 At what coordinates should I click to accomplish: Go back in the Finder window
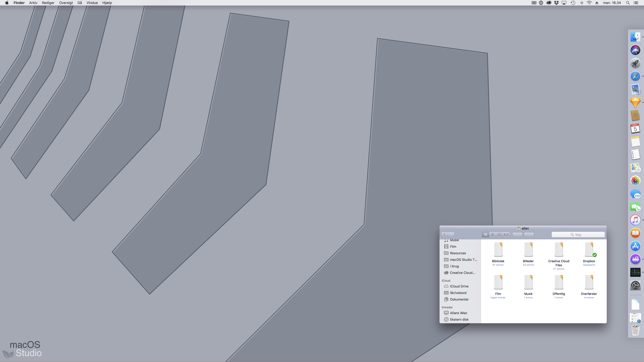click(445, 234)
